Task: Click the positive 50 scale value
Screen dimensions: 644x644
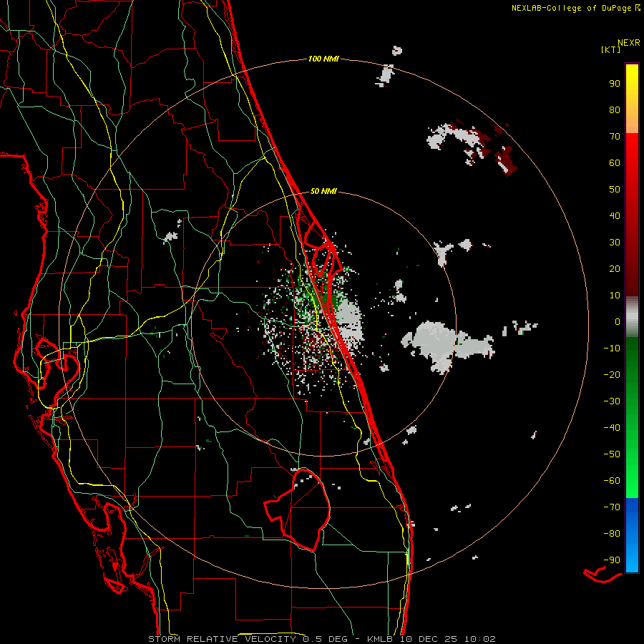Action: pyautogui.click(x=615, y=190)
